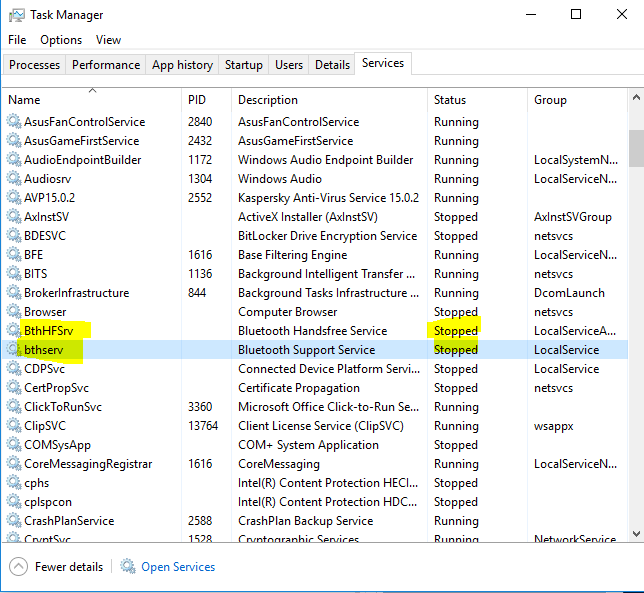Sort by the Status column header
This screenshot has width=644, height=593.
pyautogui.click(x=477, y=99)
